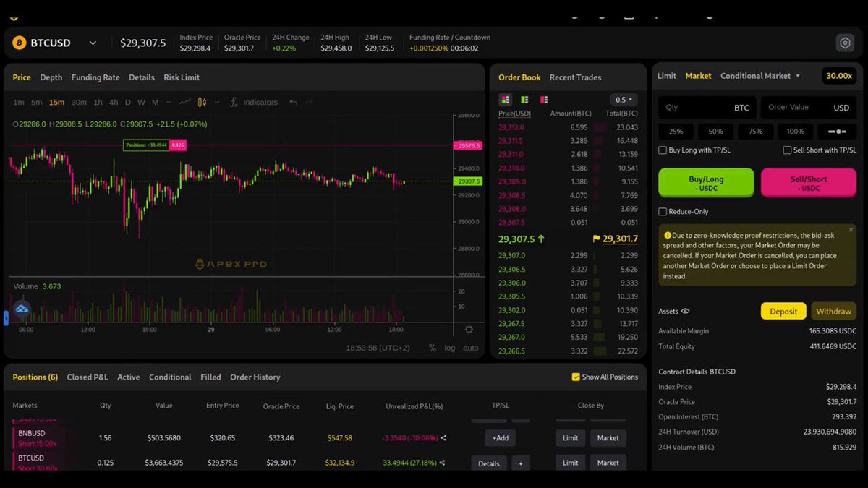Open the Funding Rate tab
The image size is (868, 488).
95,77
